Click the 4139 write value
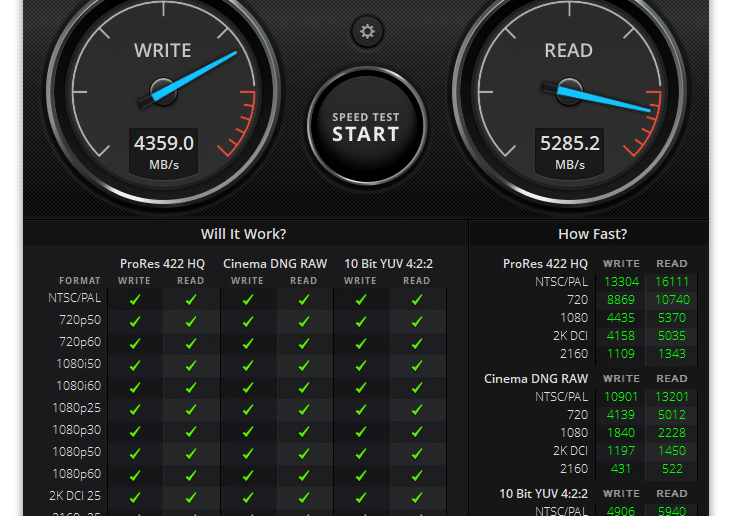Viewport: 732px width, 516px height. point(621,415)
